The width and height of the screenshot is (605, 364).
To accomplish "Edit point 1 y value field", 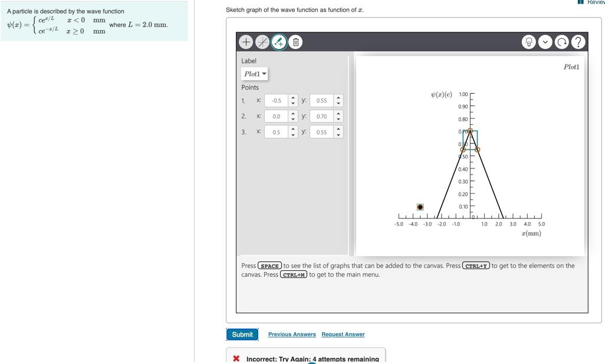I will pyautogui.click(x=321, y=101).
